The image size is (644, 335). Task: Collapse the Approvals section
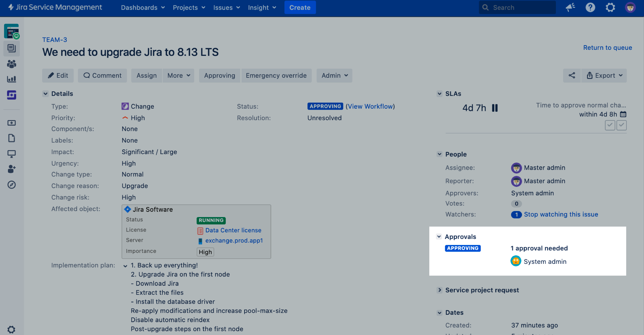click(x=439, y=236)
